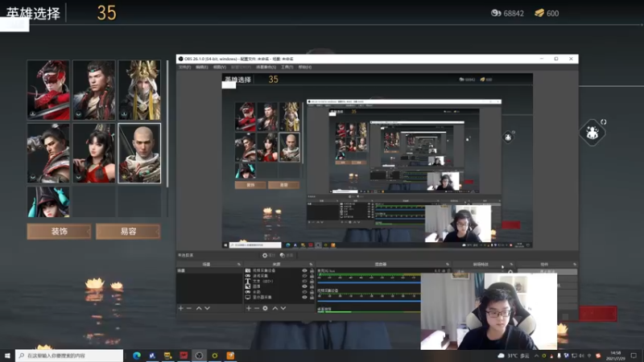Viewport: 644px width, 362px height.
Task: Toggle visibility of the 视频采集设备 source
Action: pos(305,271)
